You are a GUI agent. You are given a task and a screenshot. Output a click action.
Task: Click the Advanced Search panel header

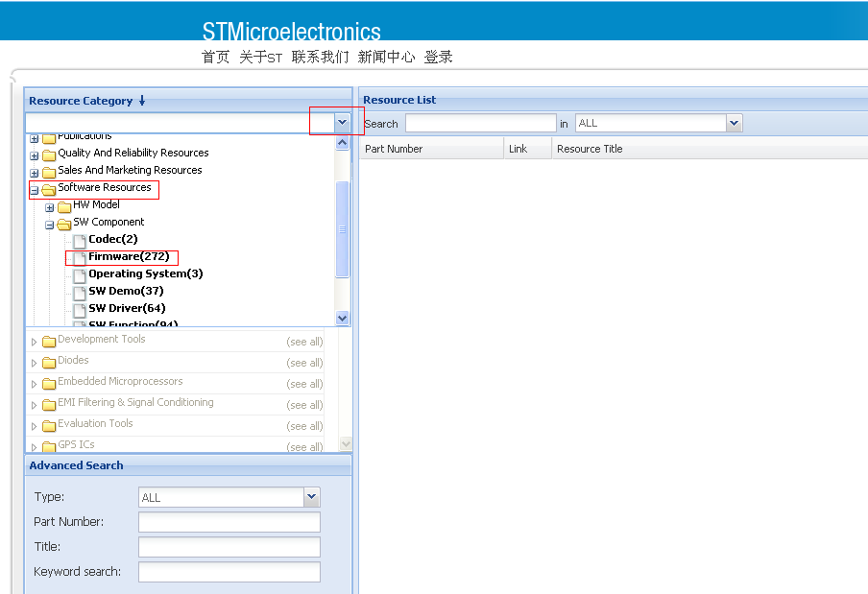(188, 465)
